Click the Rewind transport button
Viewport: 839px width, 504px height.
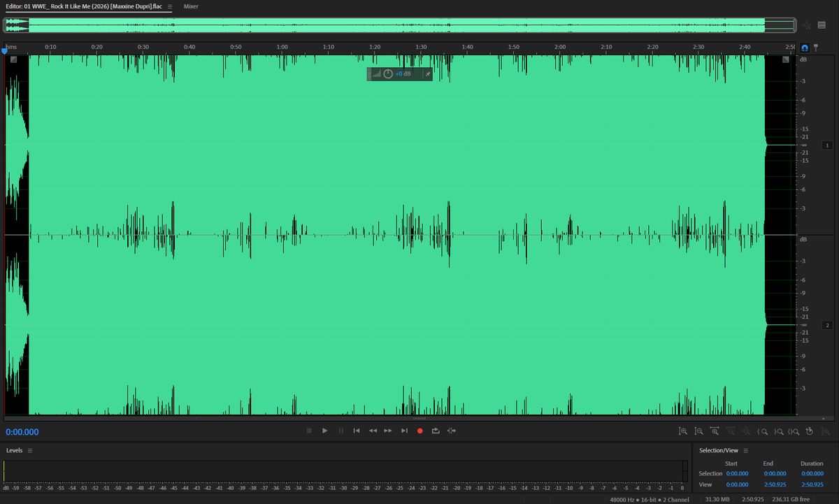pos(373,431)
